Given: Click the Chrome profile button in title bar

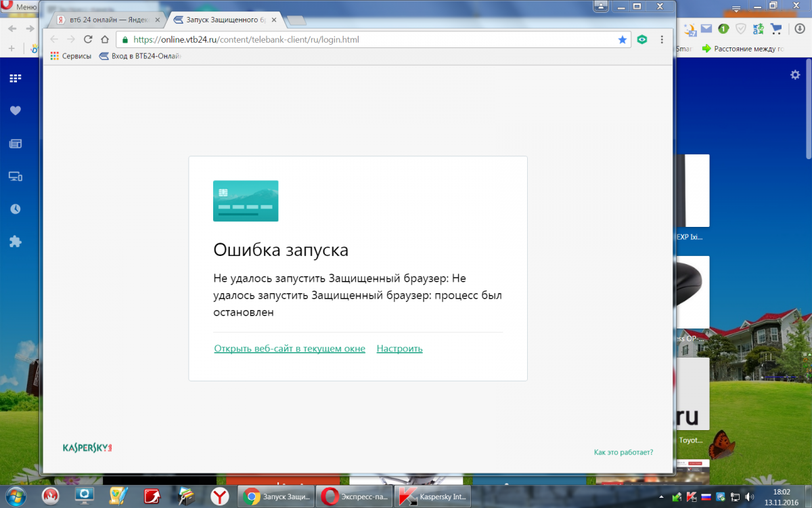Looking at the screenshot, I should pos(601,5).
